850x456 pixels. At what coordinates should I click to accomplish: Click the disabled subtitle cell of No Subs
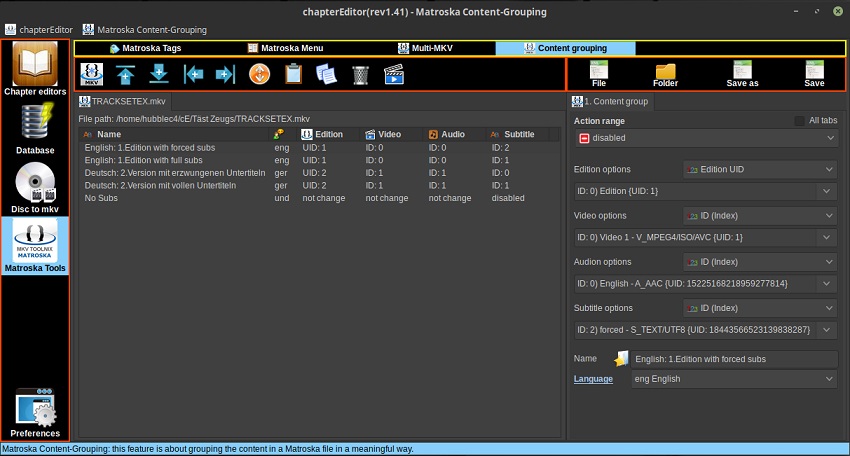coord(508,198)
